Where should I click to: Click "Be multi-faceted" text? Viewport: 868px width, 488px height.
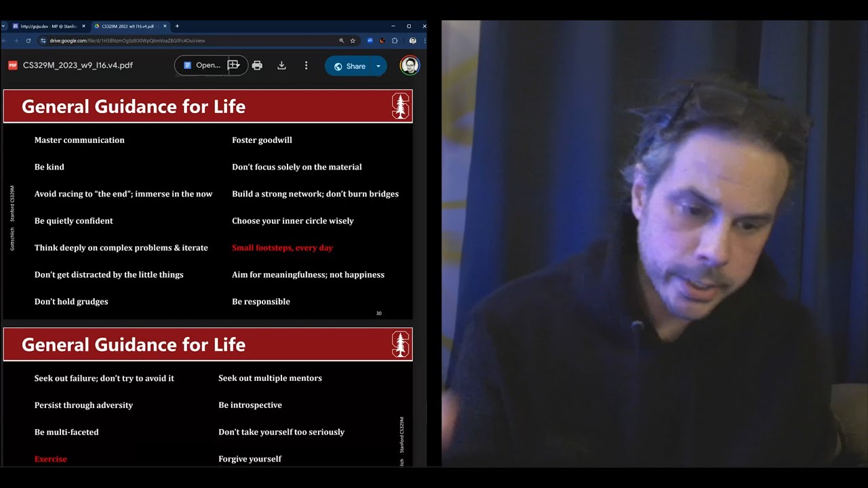click(66, 432)
